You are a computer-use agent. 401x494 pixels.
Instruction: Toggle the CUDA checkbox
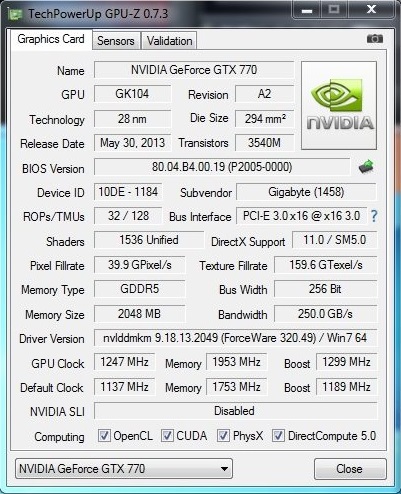pyautogui.click(x=167, y=436)
